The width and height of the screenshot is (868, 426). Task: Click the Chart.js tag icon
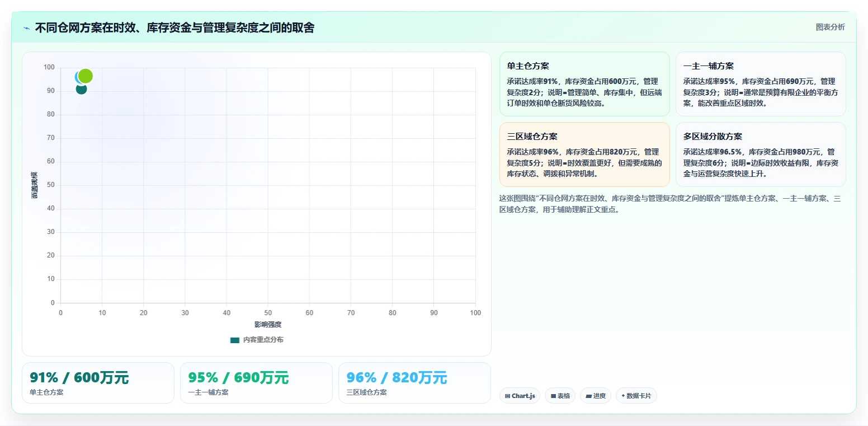coord(507,396)
